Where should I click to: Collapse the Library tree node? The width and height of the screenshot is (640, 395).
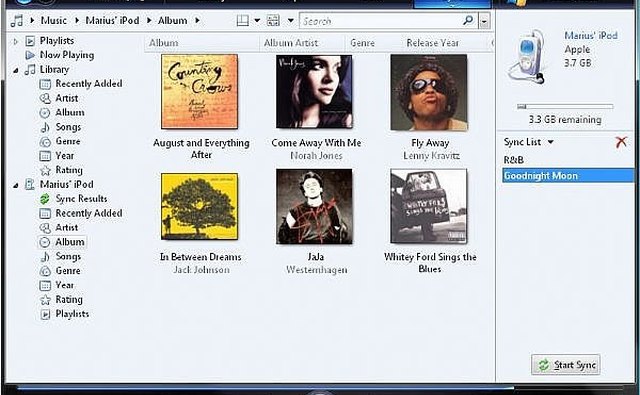pos(16,70)
